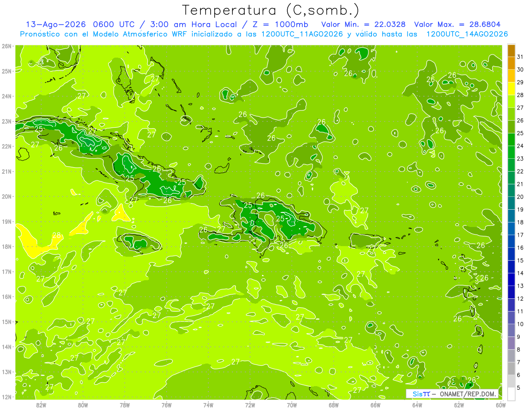
Task: Click the 80W longitude axis label
Action: tap(83, 404)
